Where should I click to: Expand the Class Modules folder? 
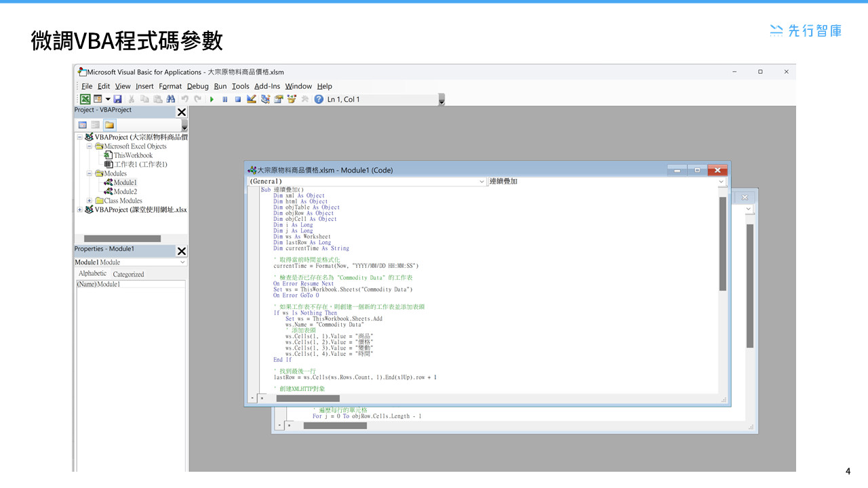[x=89, y=200]
